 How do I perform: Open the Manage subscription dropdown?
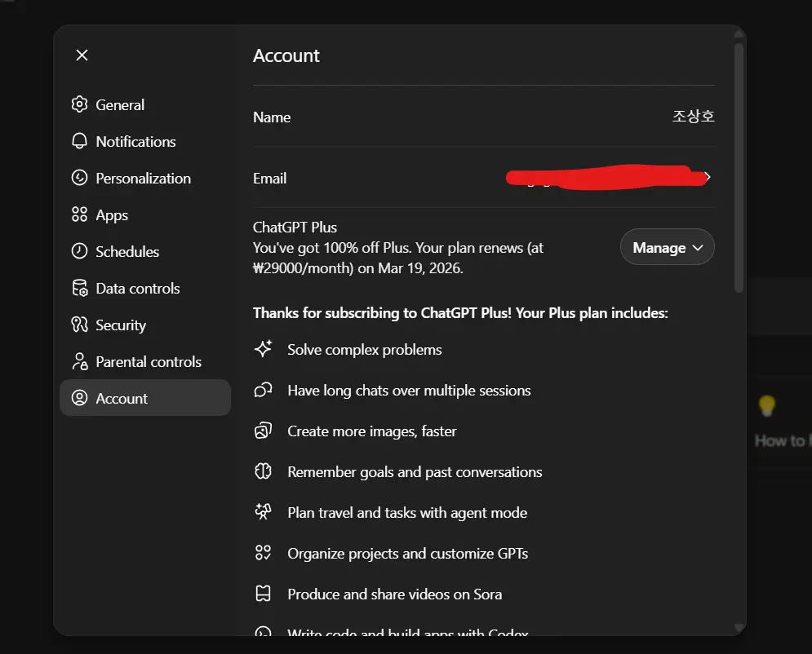pyautogui.click(x=667, y=247)
